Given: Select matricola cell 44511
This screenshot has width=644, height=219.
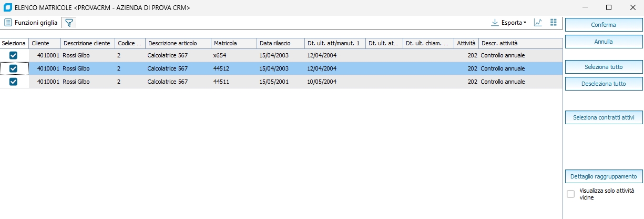Looking at the screenshot, I should click(233, 82).
